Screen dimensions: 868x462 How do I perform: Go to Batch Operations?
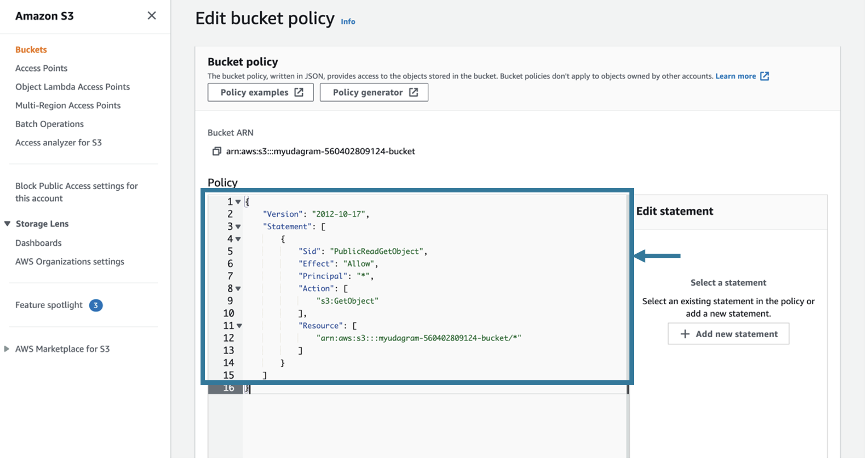[49, 124]
